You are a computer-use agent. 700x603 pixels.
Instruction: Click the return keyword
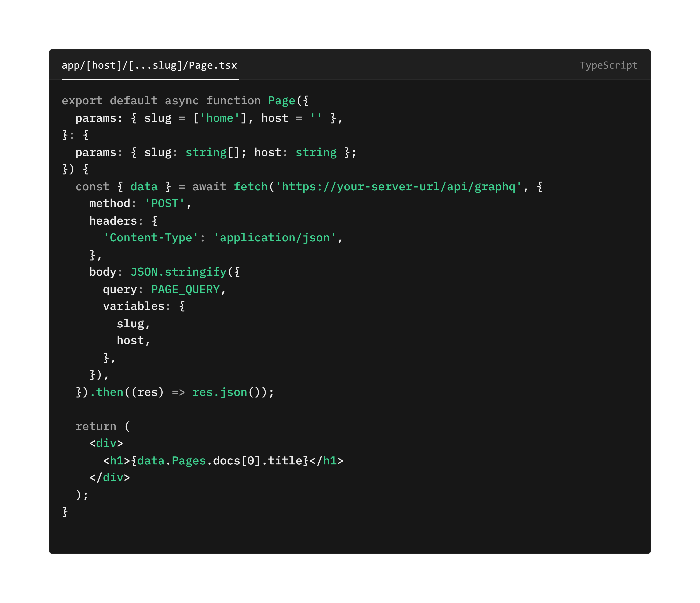(x=96, y=427)
